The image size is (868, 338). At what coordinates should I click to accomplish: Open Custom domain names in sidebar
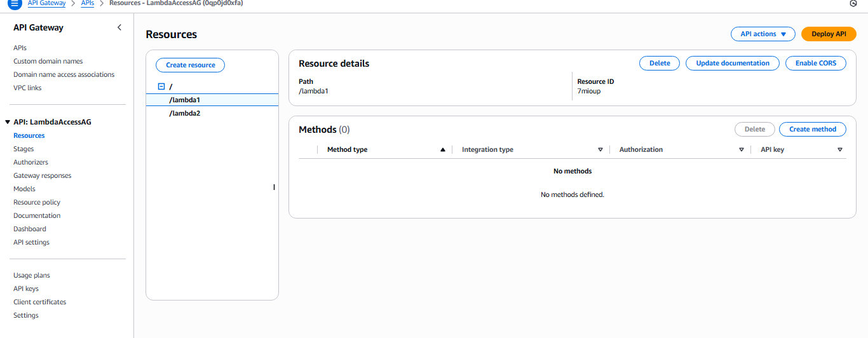(x=48, y=61)
